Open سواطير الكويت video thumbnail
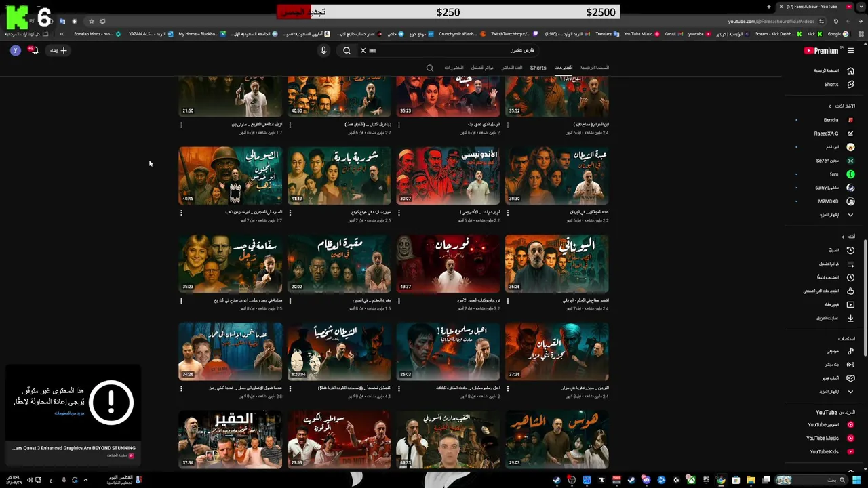The image size is (868, 488). coord(339,440)
